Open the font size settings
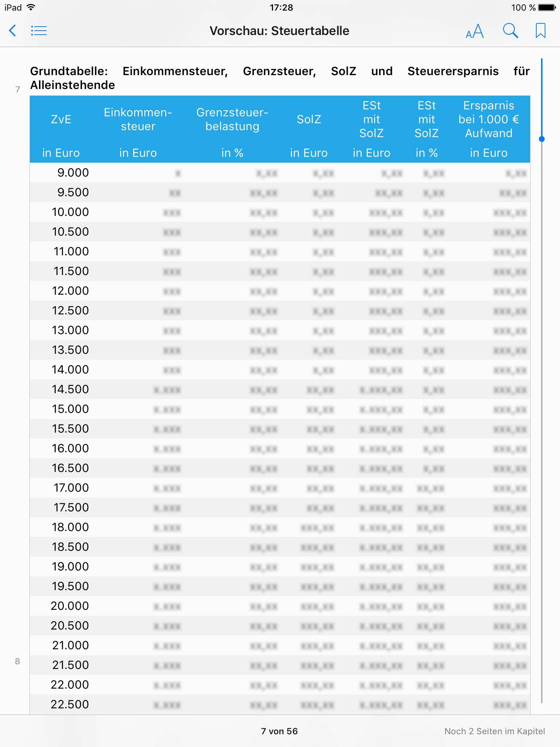This screenshot has width=560, height=747. 475,31
